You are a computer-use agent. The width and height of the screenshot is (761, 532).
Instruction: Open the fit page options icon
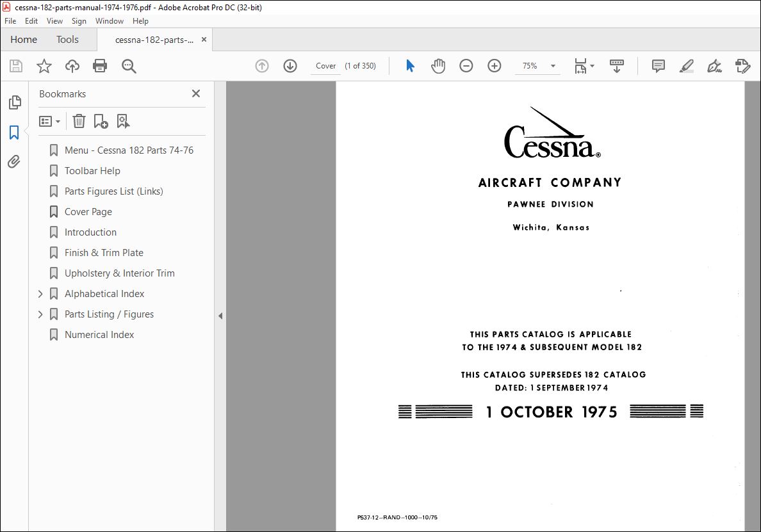click(x=584, y=66)
